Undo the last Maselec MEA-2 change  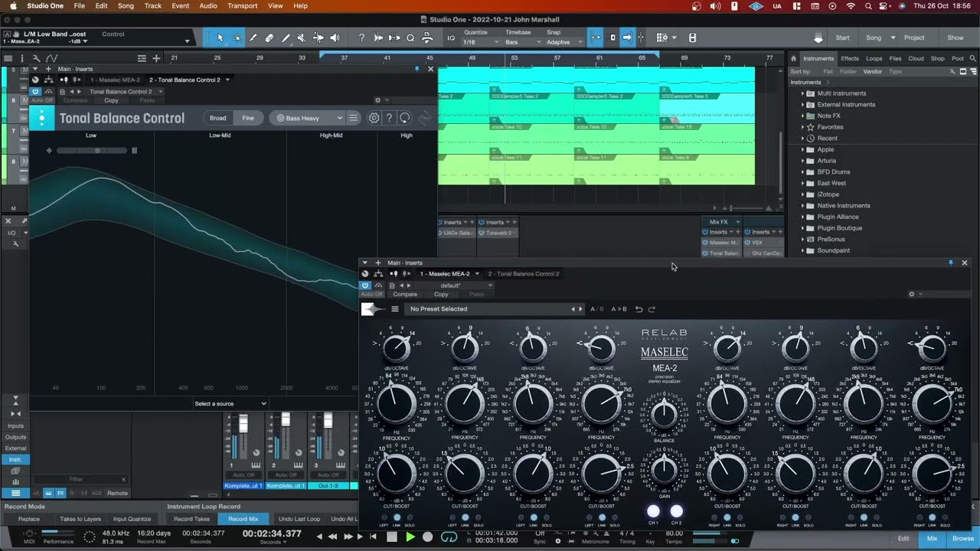639,309
